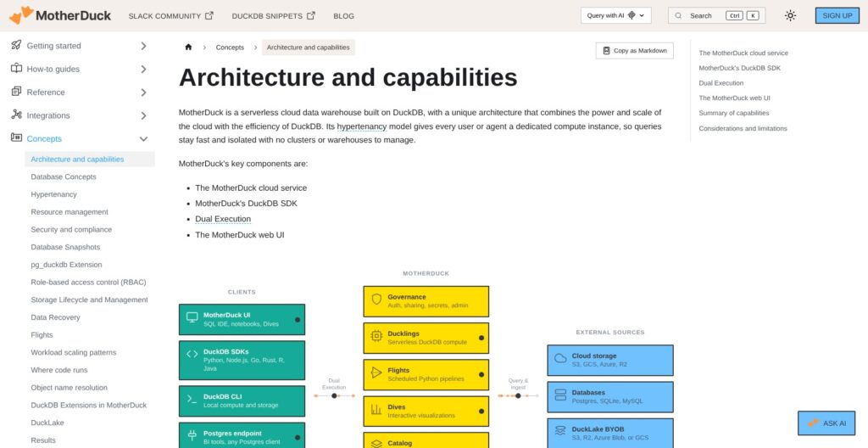Jump to Considerations and limitations section

(743, 129)
